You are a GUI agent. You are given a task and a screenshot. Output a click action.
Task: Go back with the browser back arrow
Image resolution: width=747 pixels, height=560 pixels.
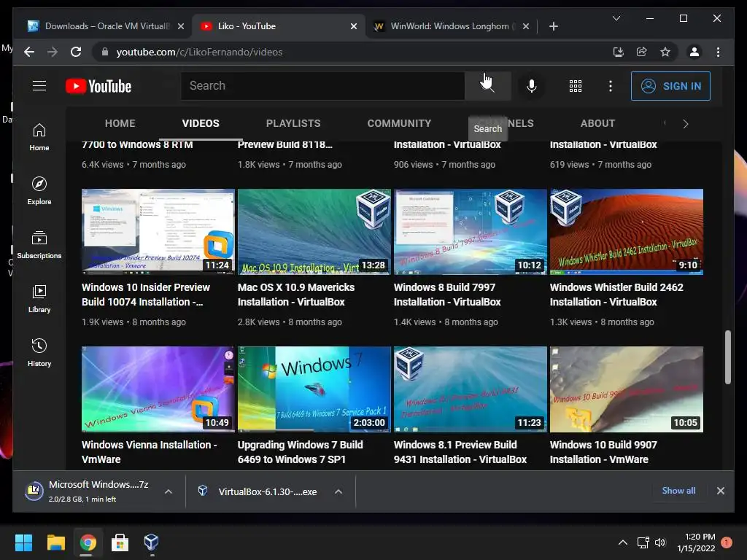(x=29, y=52)
